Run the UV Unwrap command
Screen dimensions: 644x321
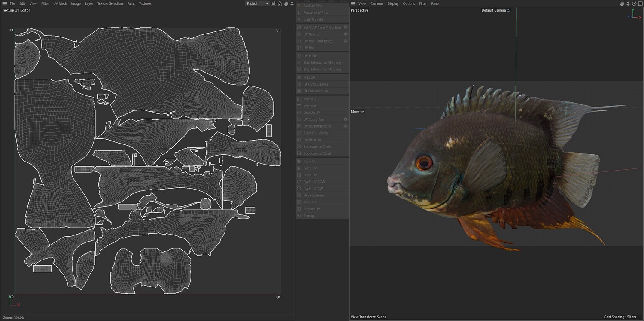pos(322,34)
